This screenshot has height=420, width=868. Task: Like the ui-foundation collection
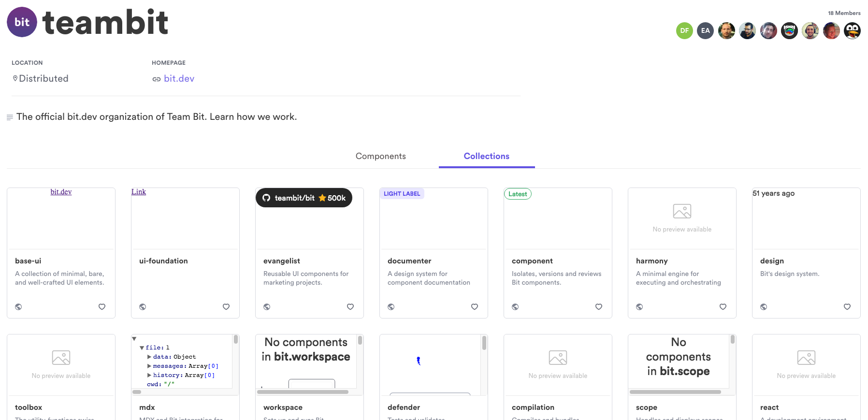pyautogui.click(x=226, y=306)
